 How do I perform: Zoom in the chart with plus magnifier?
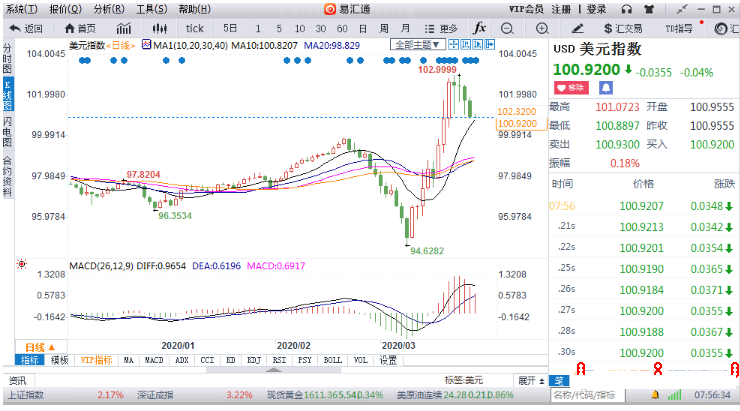542,29
